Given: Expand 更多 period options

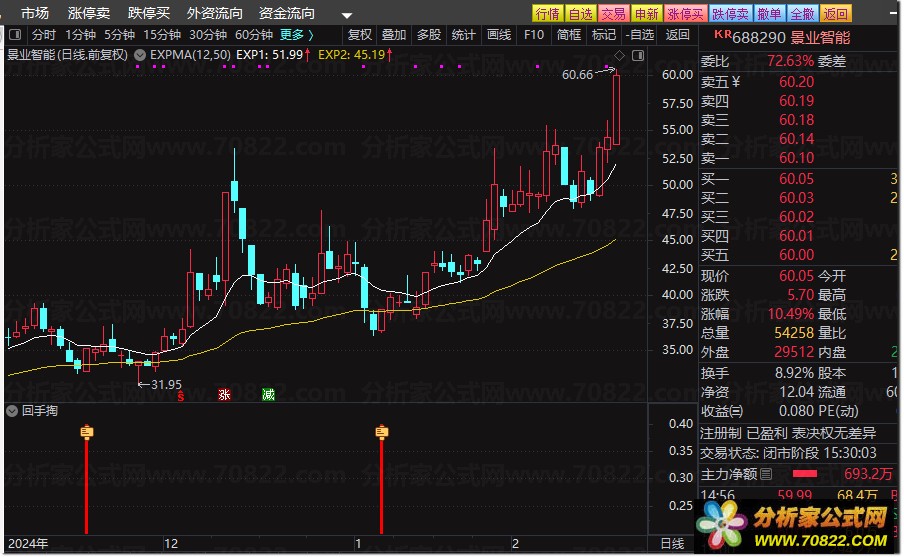Looking at the screenshot, I should [x=297, y=35].
